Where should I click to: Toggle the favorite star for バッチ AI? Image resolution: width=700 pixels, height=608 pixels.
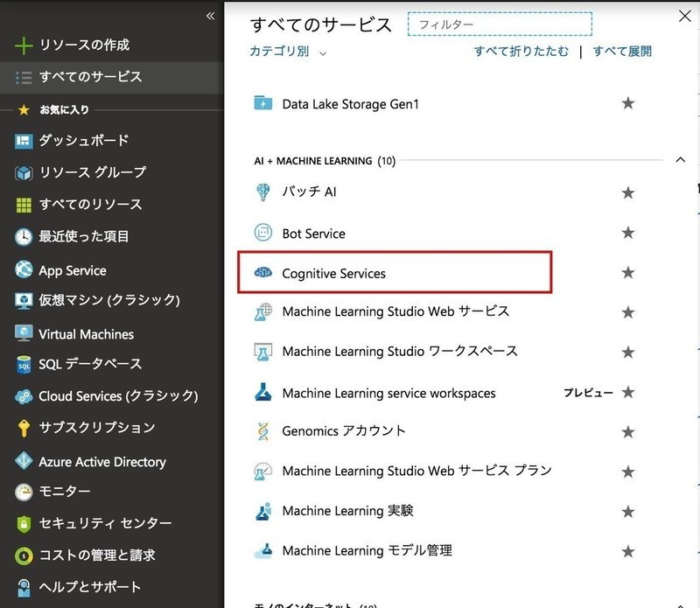click(628, 192)
